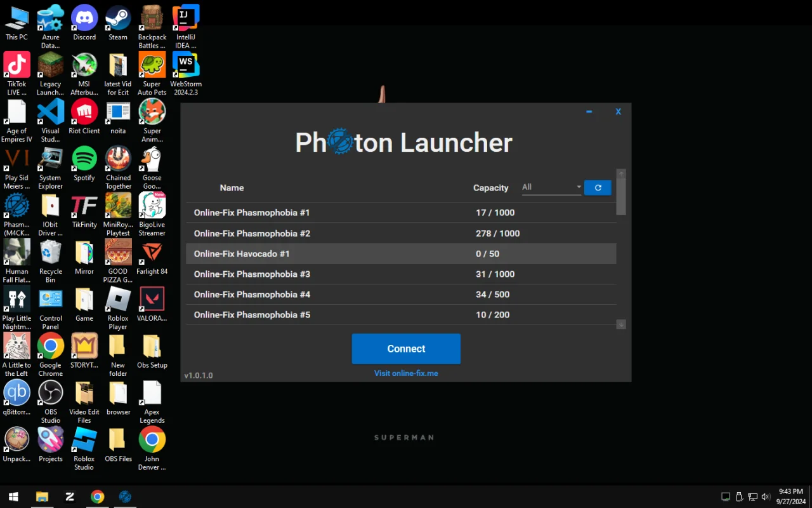Open the Backpack Battles desktop icon
The height and width of the screenshot is (508, 812).
(x=152, y=27)
